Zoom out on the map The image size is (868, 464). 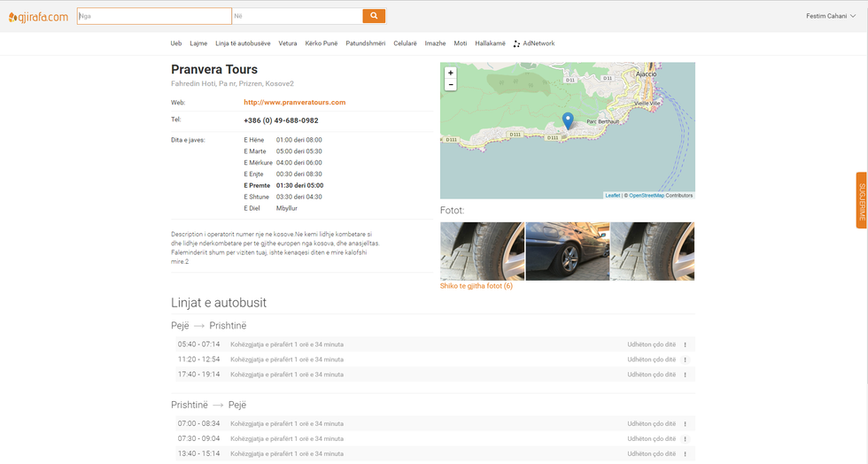(451, 85)
